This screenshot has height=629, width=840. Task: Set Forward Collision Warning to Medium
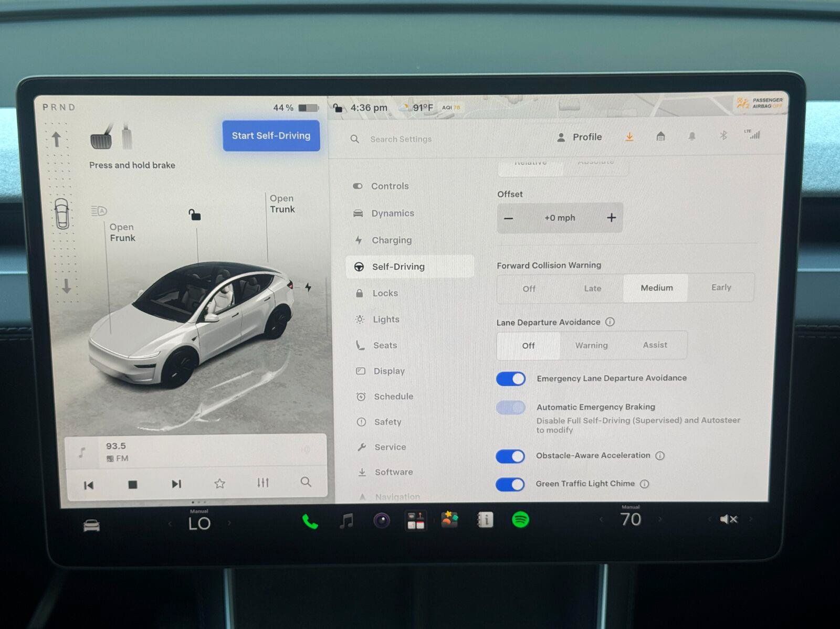[x=656, y=288]
